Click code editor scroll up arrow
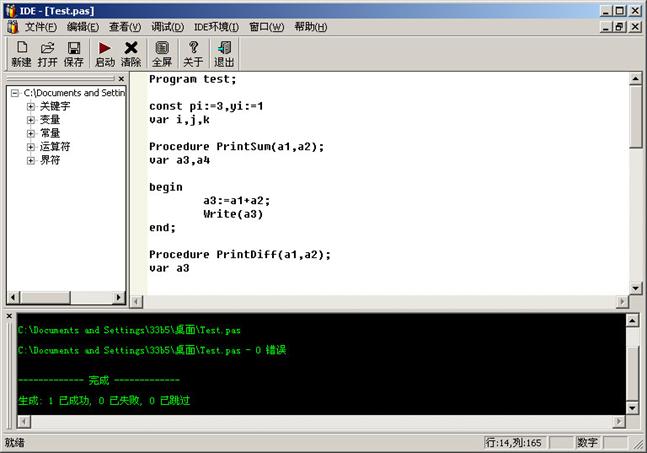Viewport: 647px width, 453px height. (635, 78)
